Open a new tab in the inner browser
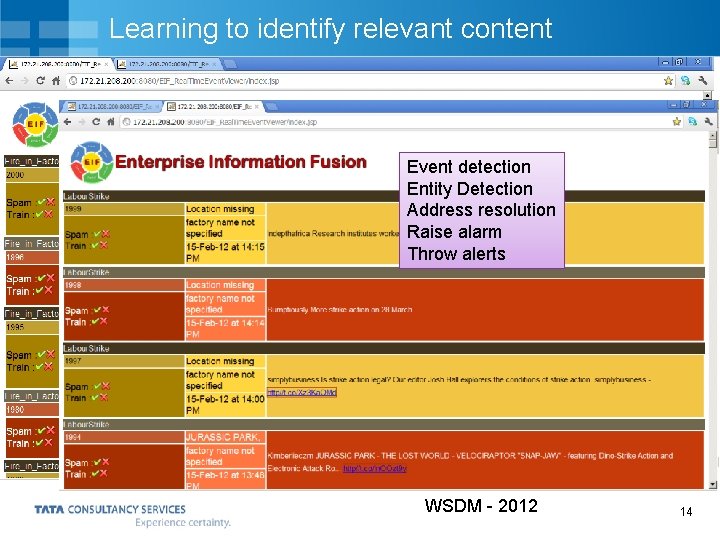 [271, 107]
